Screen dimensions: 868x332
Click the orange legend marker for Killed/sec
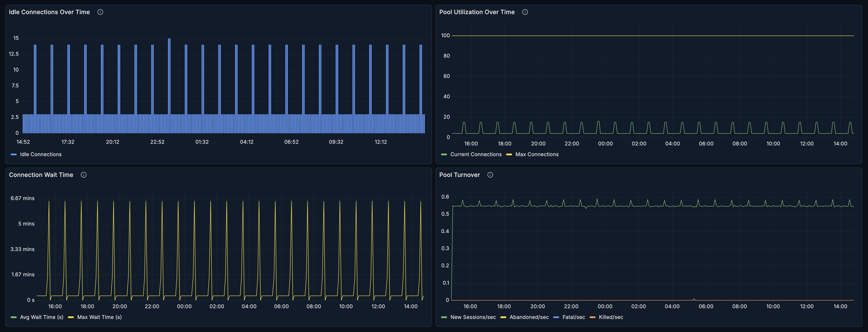592,317
